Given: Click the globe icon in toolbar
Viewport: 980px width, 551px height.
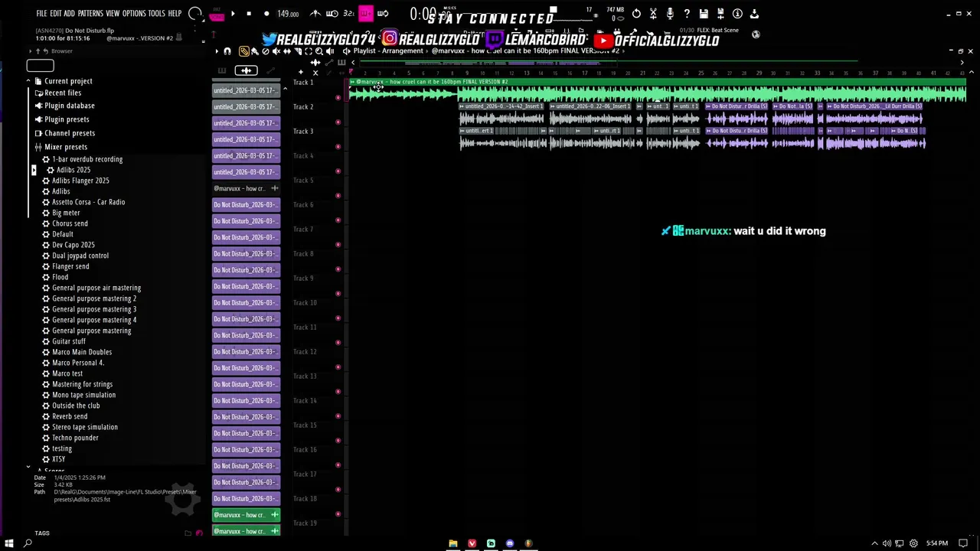Looking at the screenshot, I should [x=756, y=34].
